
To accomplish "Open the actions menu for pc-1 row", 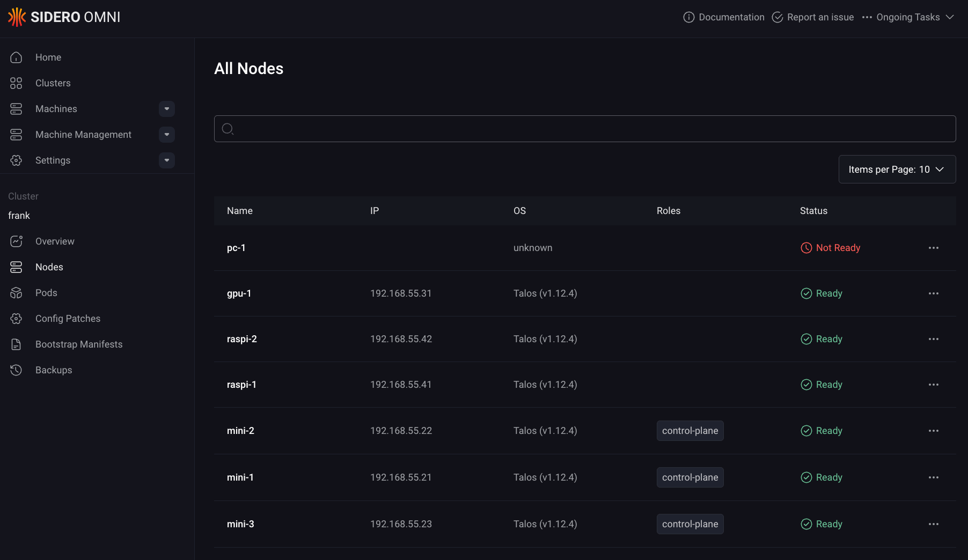I will pos(934,248).
